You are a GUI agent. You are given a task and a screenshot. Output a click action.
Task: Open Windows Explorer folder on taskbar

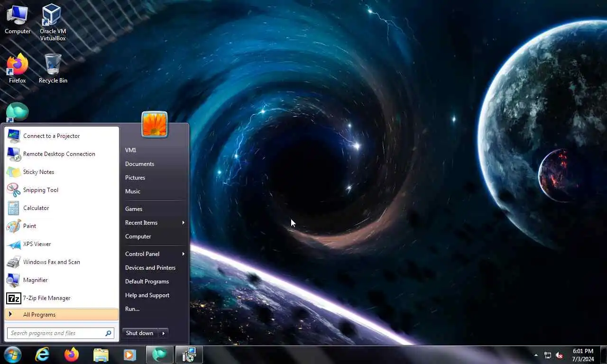(x=101, y=355)
